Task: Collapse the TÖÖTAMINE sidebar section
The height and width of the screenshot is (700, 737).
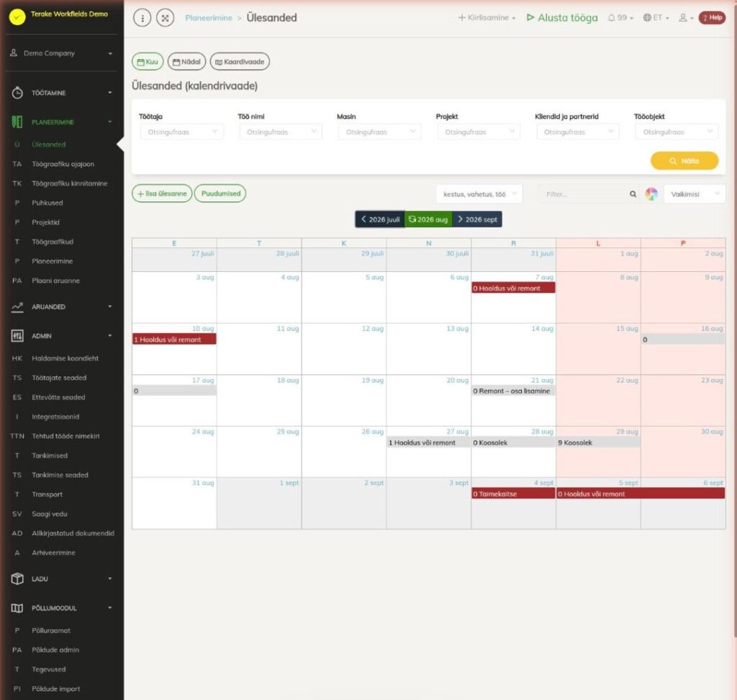Action: click(x=61, y=93)
